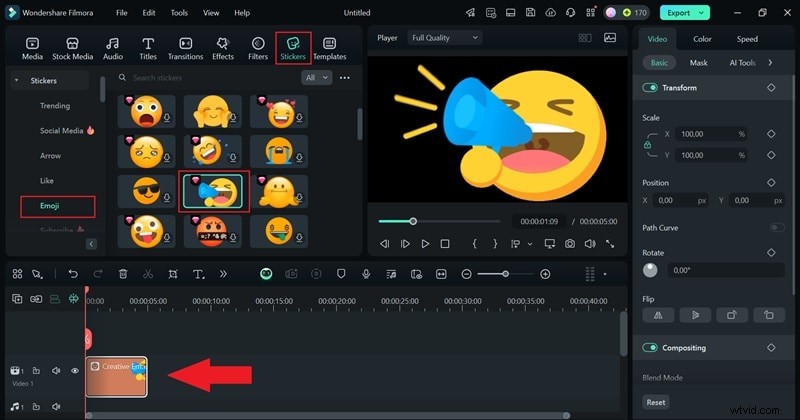Flip vertically using the second Flip button
The height and width of the screenshot is (420, 800).
695,315
